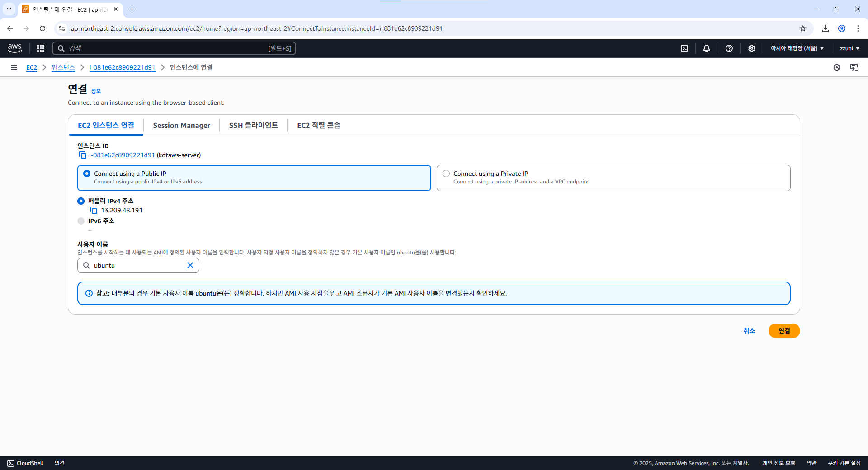Clear the ubuntu username field

(x=190, y=265)
